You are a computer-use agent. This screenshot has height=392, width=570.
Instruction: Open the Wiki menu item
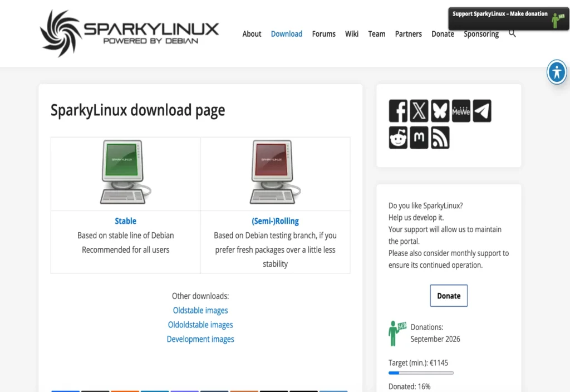click(x=352, y=34)
